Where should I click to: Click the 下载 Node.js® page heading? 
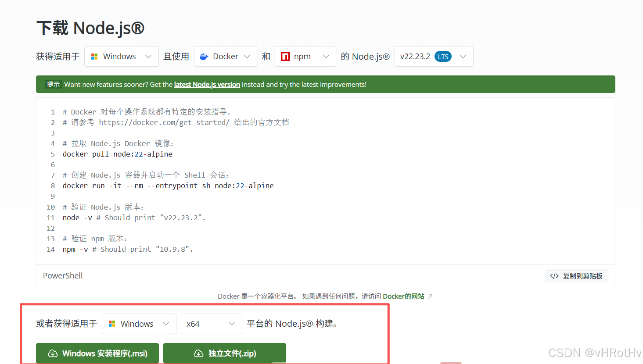click(90, 28)
